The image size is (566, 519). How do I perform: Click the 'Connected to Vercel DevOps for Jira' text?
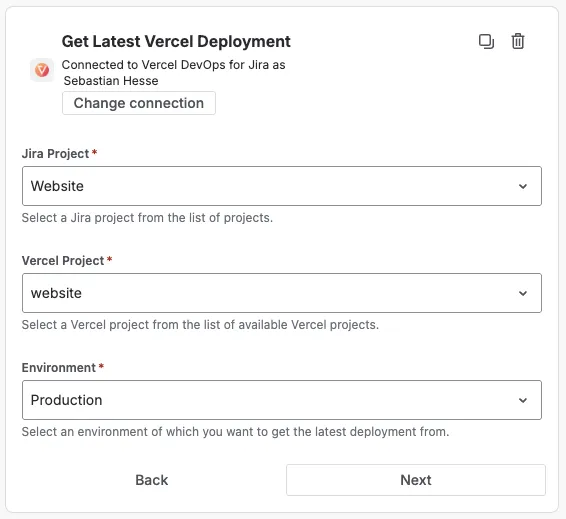(x=173, y=65)
